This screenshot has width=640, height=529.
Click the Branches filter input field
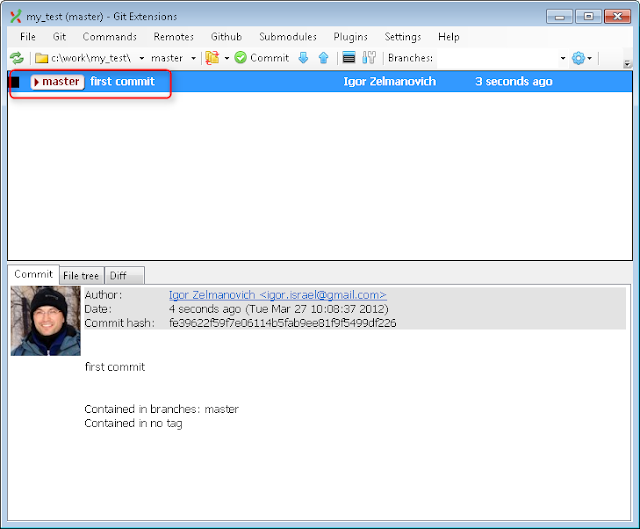(497, 58)
